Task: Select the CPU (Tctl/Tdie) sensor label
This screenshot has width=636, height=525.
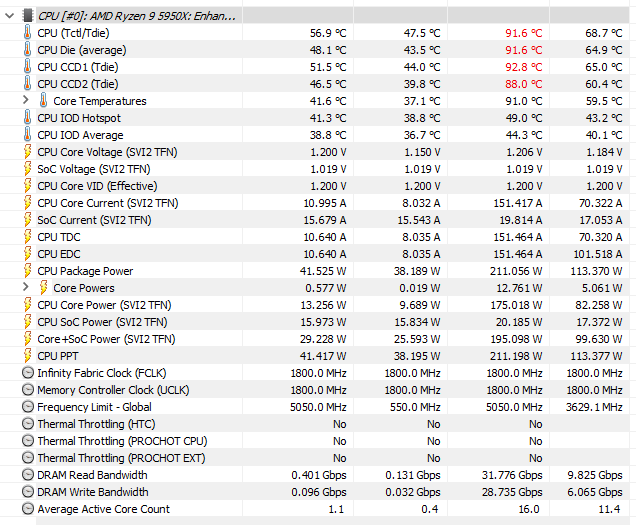Action: pyautogui.click(x=73, y=33)
